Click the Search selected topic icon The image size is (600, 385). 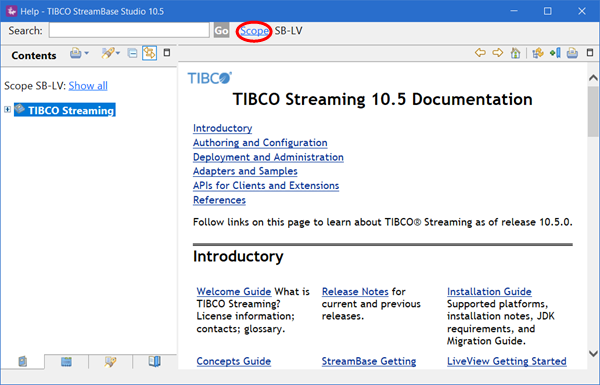tap(108, 53)
